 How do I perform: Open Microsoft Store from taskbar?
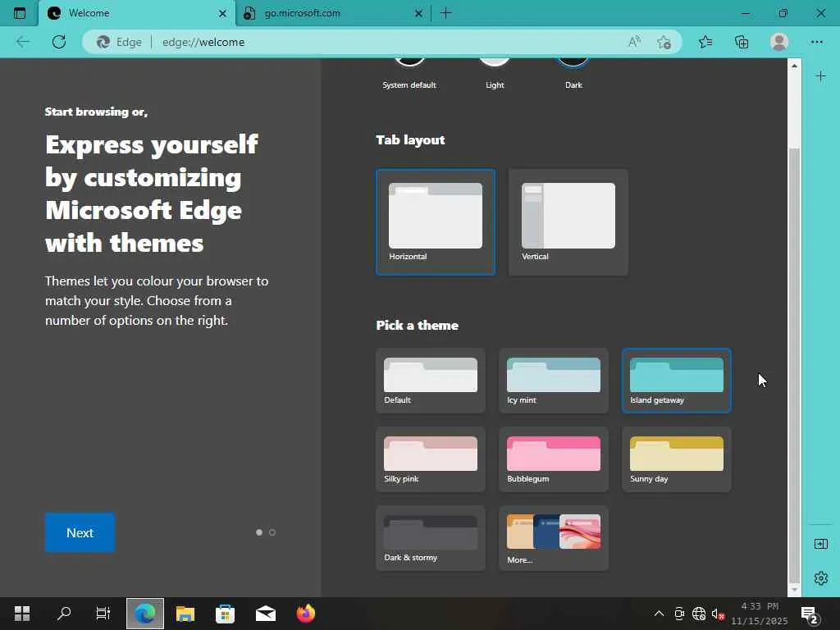[x=225, y=614]
